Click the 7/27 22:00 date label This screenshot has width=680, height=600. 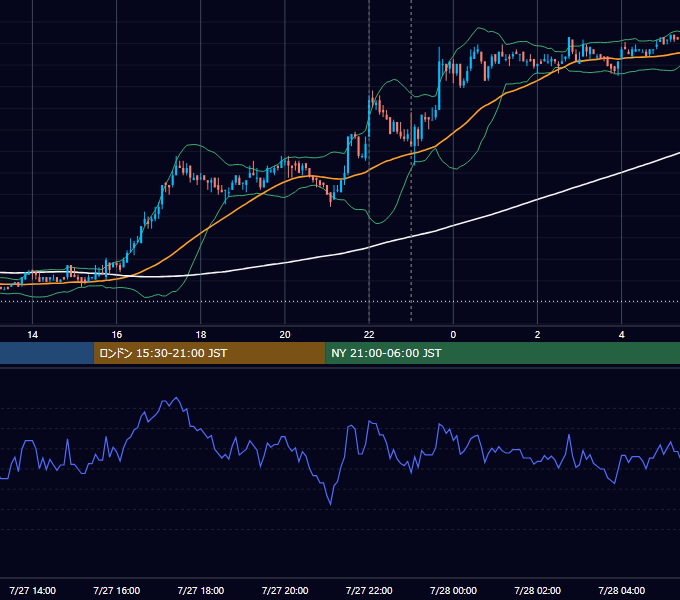[369, 590]
